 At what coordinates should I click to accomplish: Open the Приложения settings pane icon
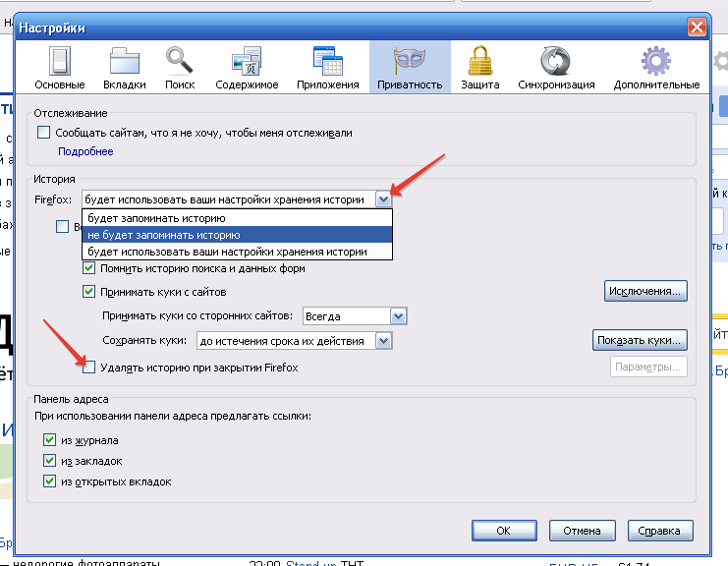(327, 62)
